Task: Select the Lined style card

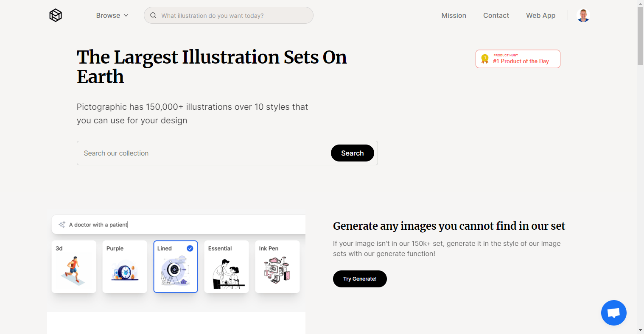Action: (x=176, y=267)
